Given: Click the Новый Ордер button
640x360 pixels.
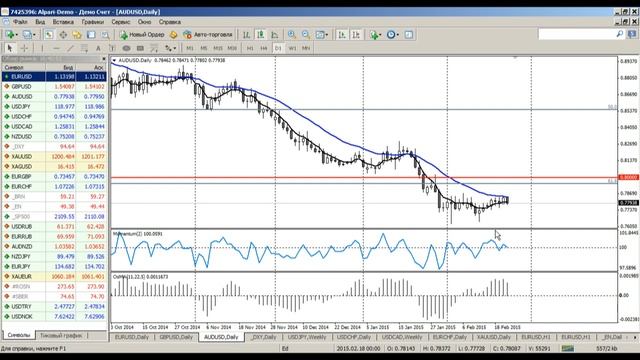Looking at the screenshot, I should (x=142, y=35).
